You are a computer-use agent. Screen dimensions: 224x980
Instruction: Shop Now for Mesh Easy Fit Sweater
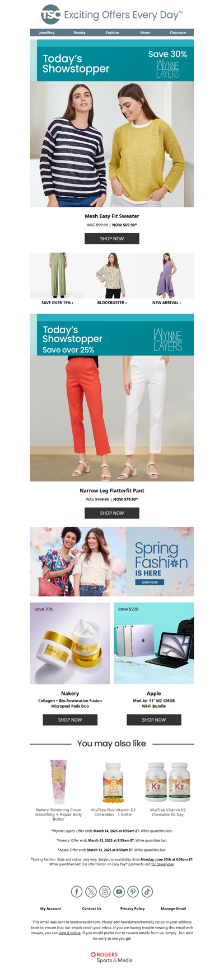point(112,239)
